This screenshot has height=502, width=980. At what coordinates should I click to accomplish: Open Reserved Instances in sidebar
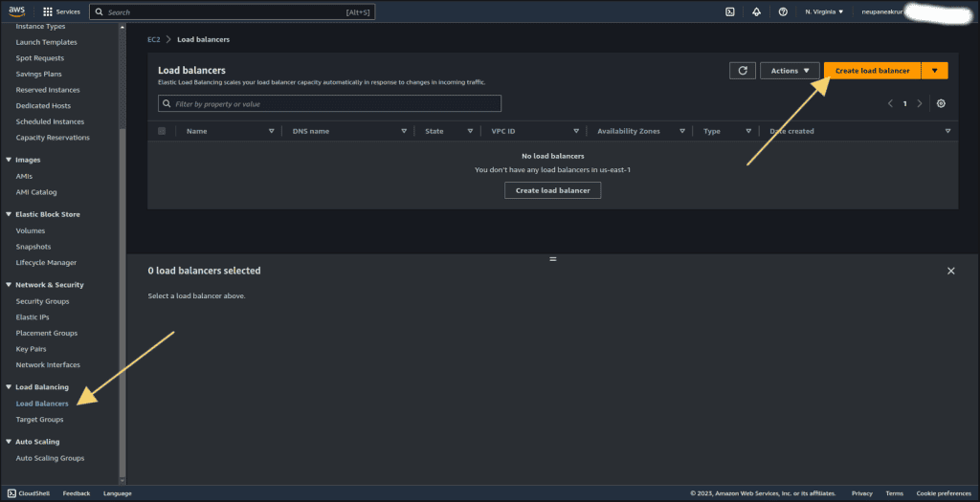click(x=48, y=90)
